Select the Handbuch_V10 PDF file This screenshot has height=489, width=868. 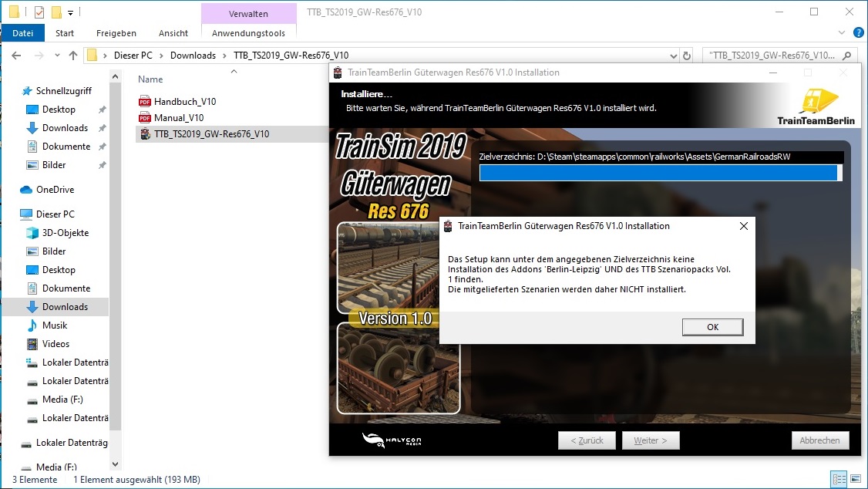click(185, 101)
